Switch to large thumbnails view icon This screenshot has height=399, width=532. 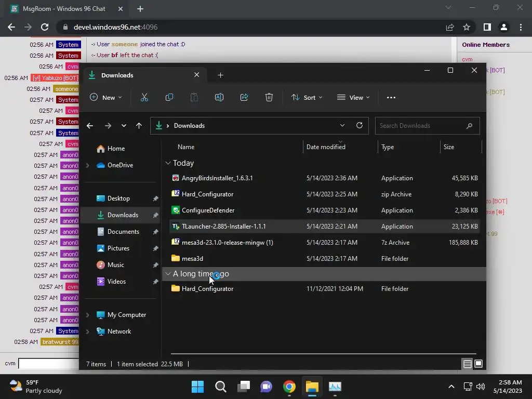click(478, 364)
